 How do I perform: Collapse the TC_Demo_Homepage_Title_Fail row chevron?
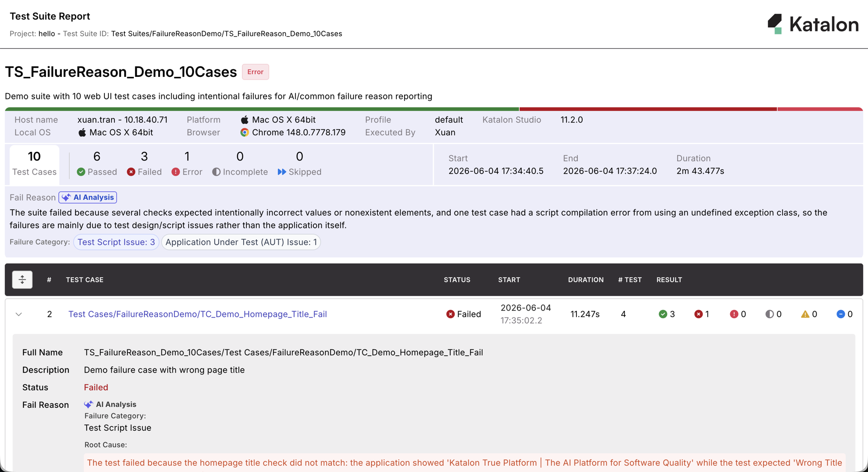pos(19,314)
